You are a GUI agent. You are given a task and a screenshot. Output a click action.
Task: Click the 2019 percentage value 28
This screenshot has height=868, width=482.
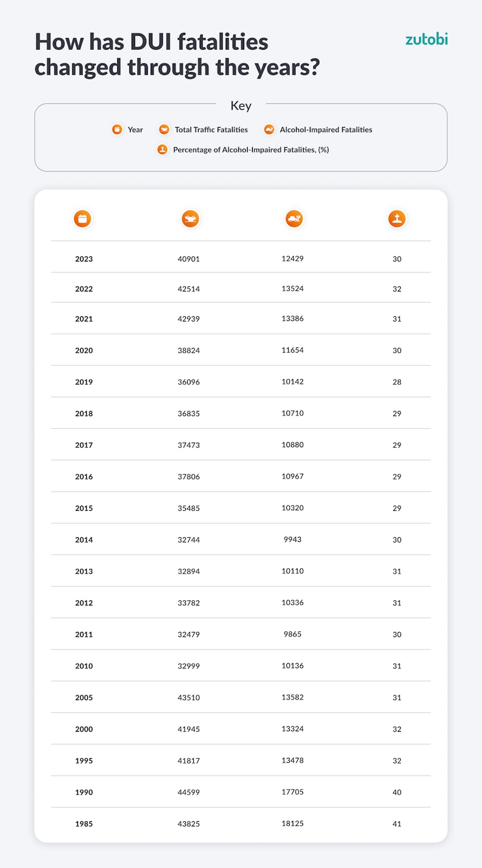(x=397, y=382)
